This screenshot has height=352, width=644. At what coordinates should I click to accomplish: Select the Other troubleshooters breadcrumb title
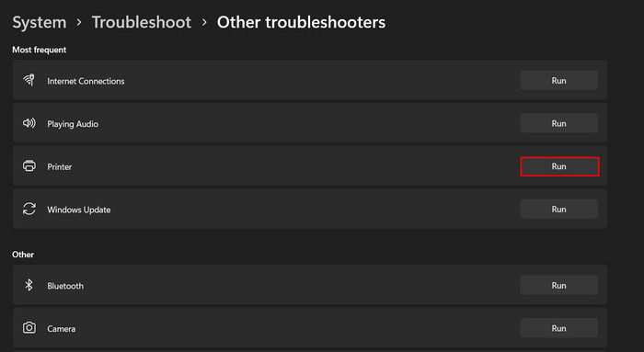[x=301, y=22]
